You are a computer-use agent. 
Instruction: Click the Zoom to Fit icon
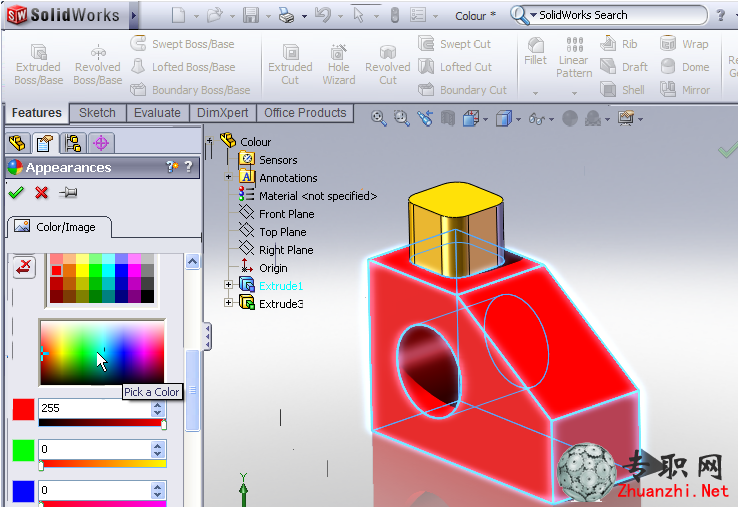point(379,118)
